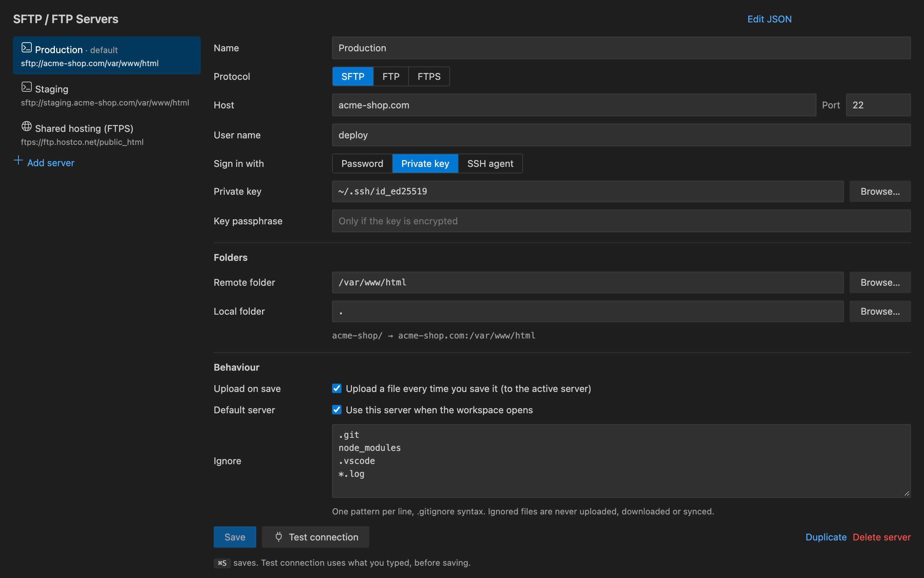Viewport: 924px width, 578px height.
Task: Click the 'Upload a file every time' label
Action: 468,389
